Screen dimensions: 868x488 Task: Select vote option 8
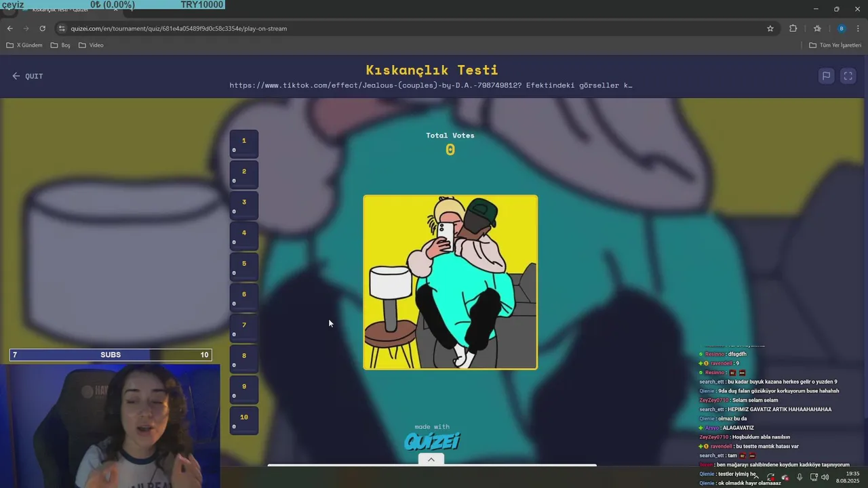coord(244,359)
